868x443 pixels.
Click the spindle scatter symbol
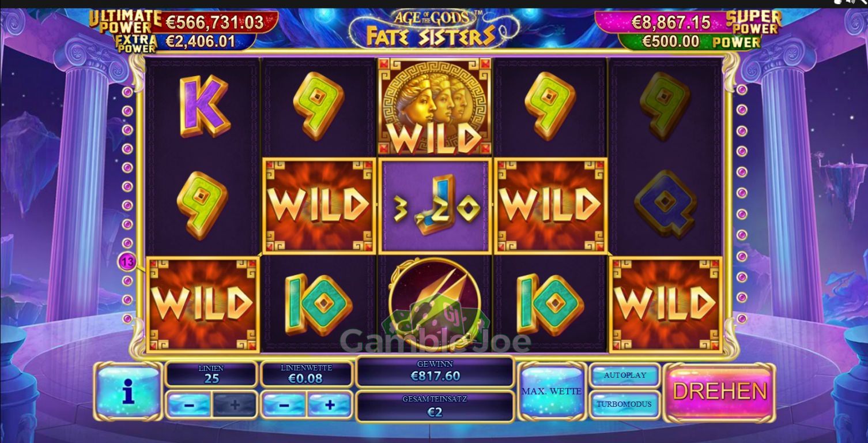435,303
